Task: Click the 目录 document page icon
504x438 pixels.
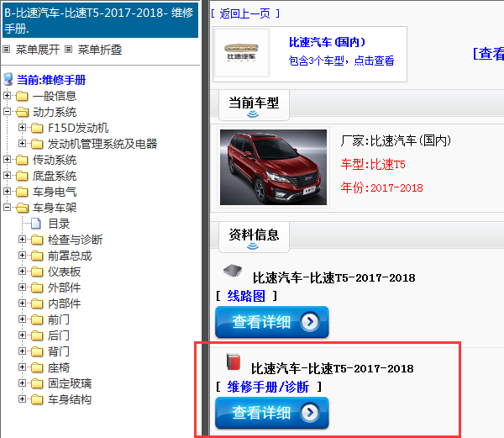Action: 36,224
